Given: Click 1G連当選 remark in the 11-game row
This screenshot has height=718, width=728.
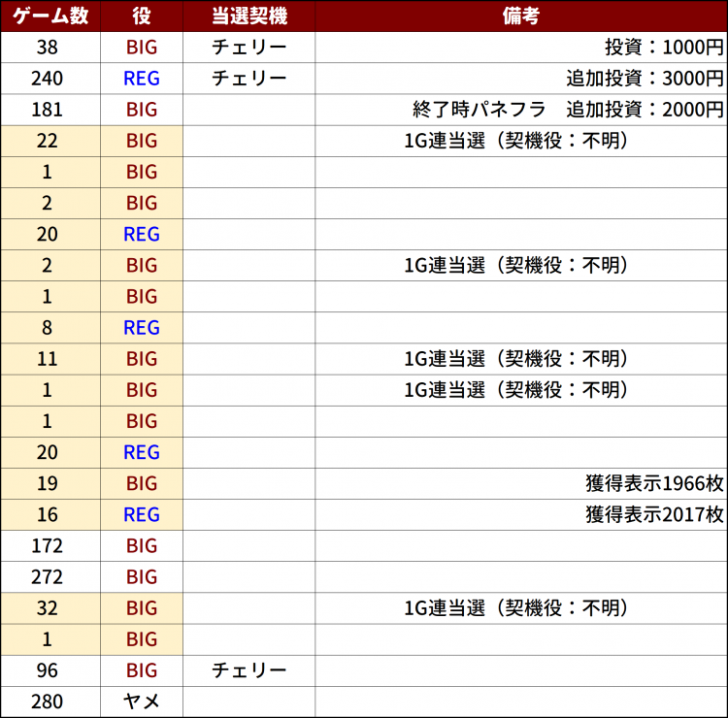Looking at the screenshot, I should (515, 359).
